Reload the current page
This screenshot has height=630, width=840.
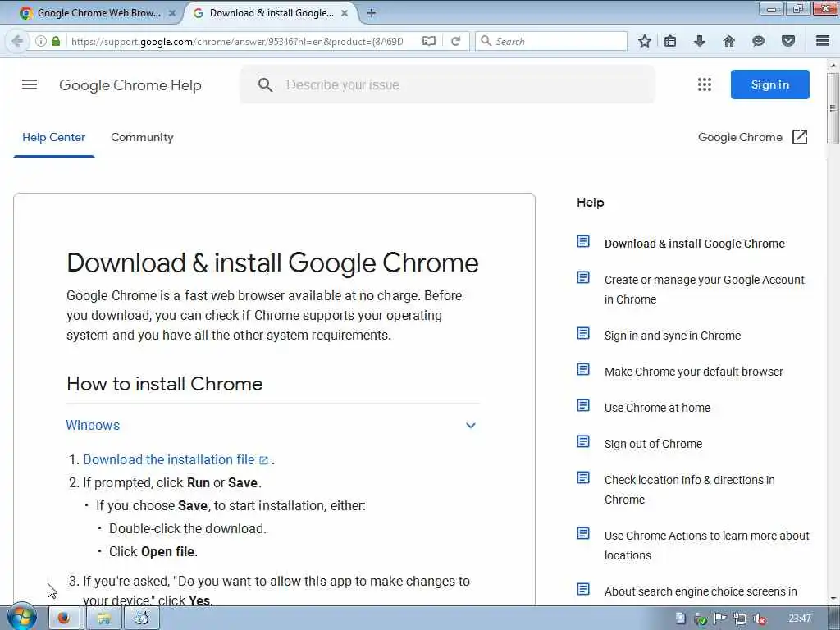pos(456,41)
